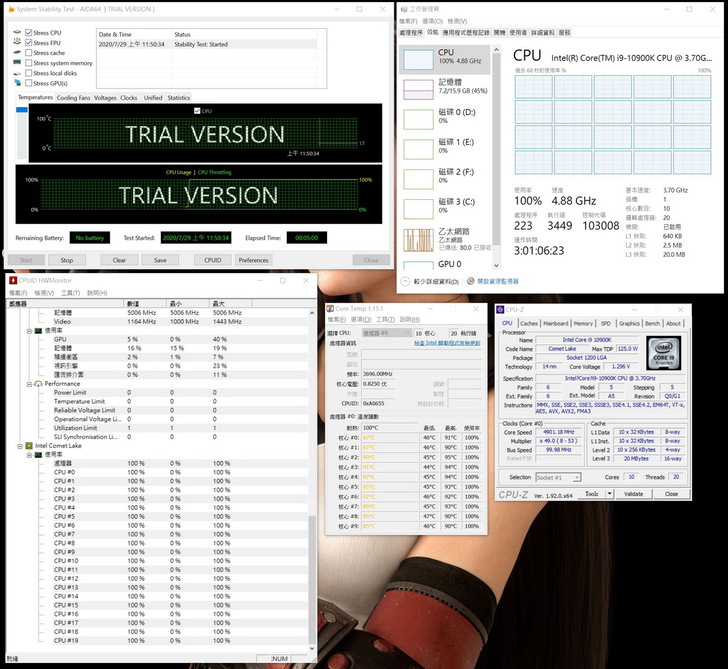Open the Statistics tab in AIDA64
728x669 pixels.
(x=178, y=98)
